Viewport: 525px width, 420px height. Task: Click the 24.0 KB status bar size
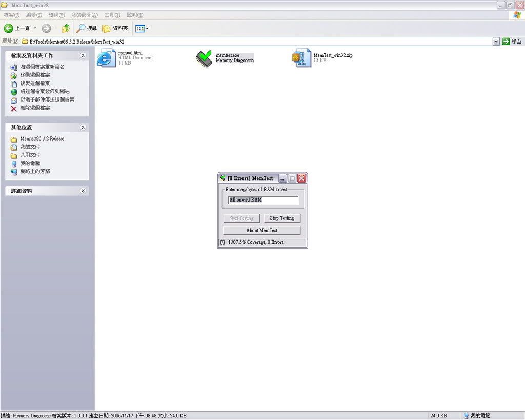pyautogui.click(x=439, y=416)
